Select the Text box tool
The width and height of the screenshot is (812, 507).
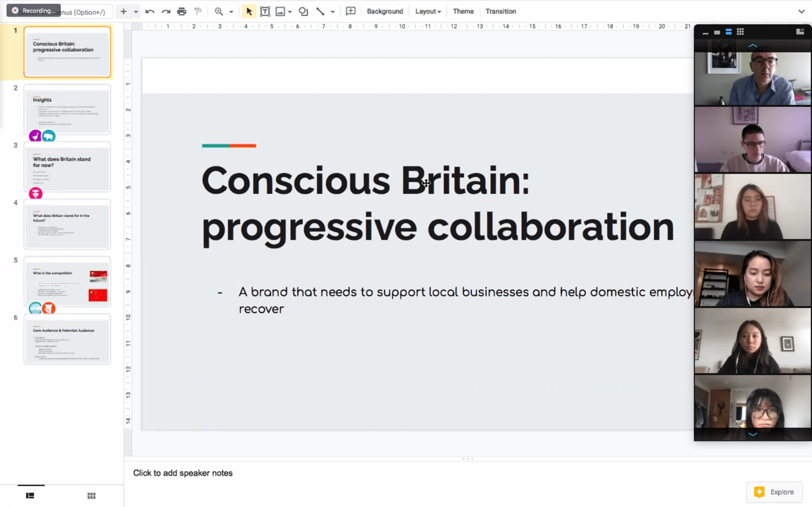coord(264,12)
